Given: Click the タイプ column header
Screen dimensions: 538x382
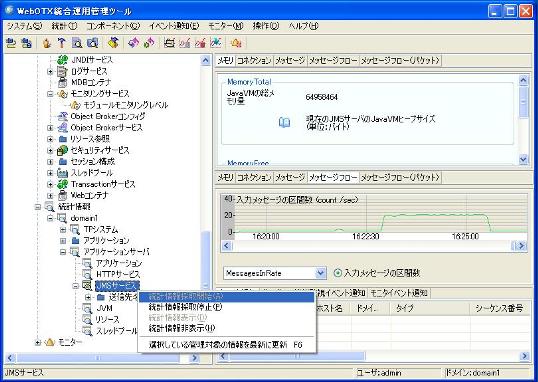Looking at the screenshot, I should 430,308.
